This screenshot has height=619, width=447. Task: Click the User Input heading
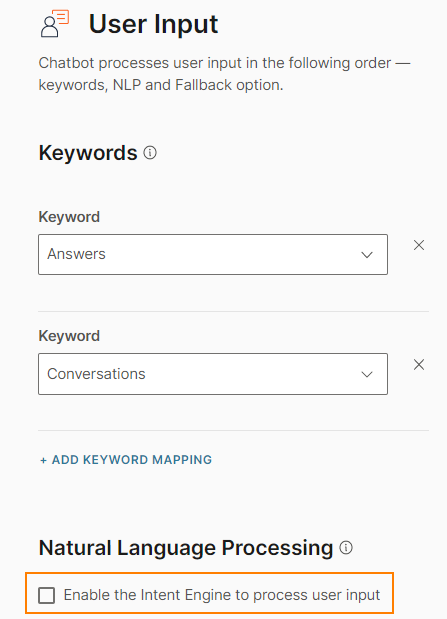153,24
